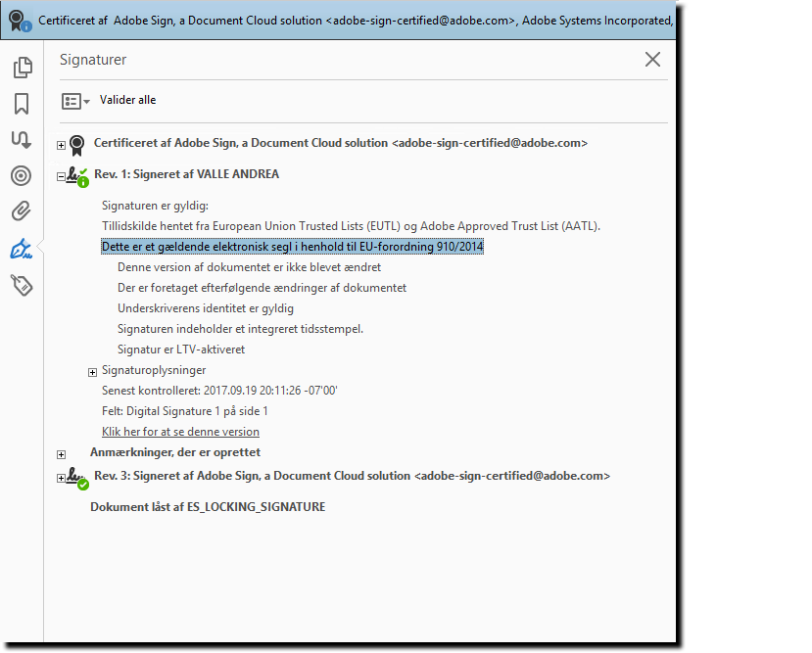Click 'Tillidskilde hentet fra European Union Trusted Lists' line
The height and width of the screenshot is (653, 812).
point(351,226)
